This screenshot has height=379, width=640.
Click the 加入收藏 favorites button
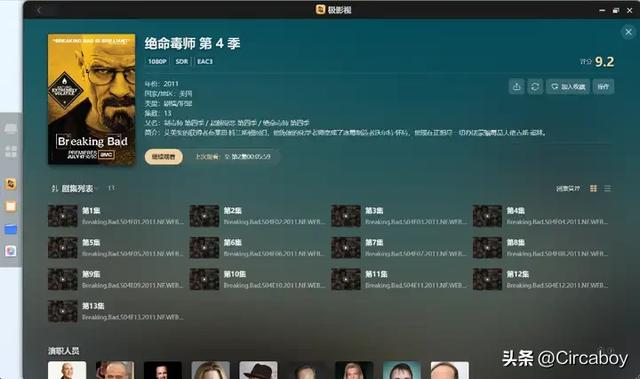(x=568, y=86)
